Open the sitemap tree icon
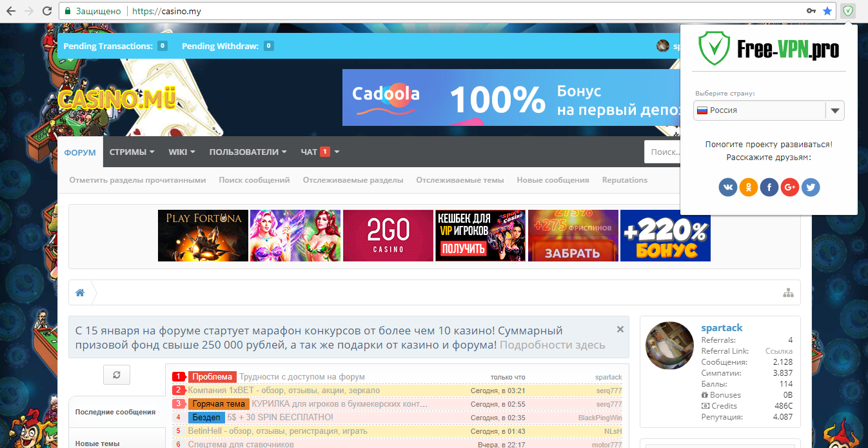Screen dimensions: 868x448 click(x=788, y=292)
